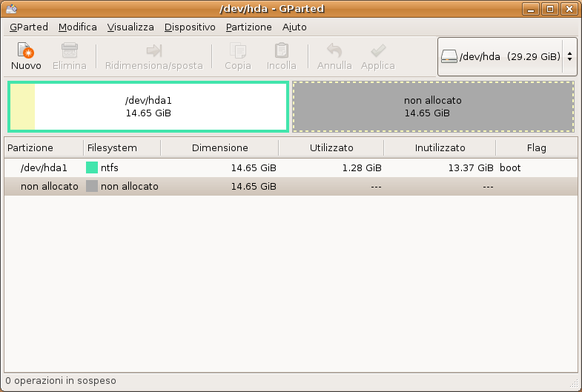
Task: Open the Partizione menu
Action: (x=248, y=27)
